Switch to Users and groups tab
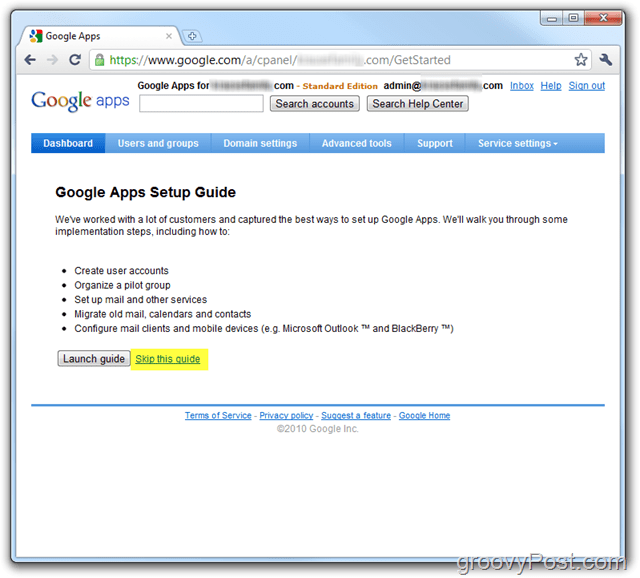 pos(158,143)
